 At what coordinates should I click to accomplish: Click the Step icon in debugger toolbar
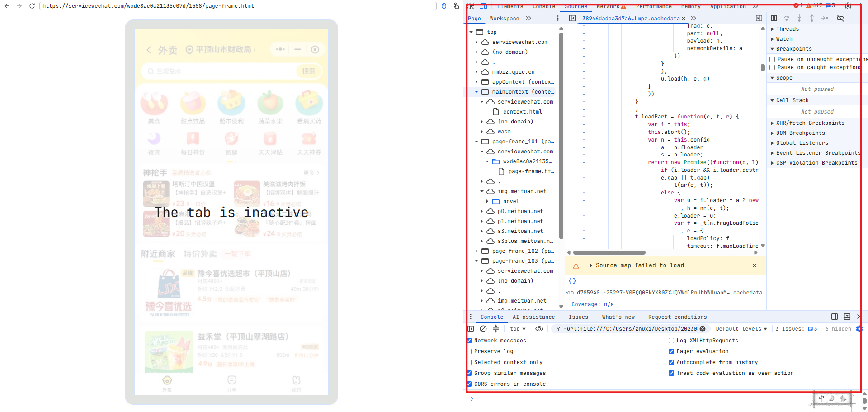coord(825,18)
